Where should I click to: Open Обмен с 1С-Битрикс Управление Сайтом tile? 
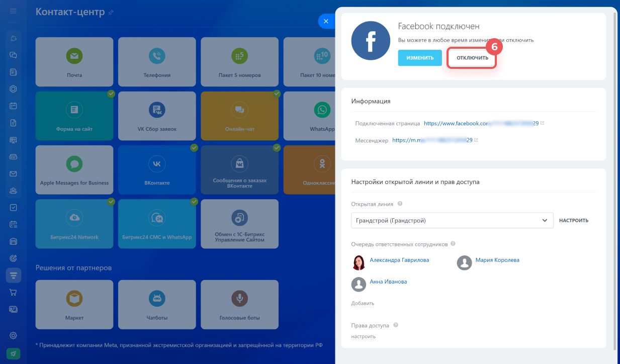point(239,224)
